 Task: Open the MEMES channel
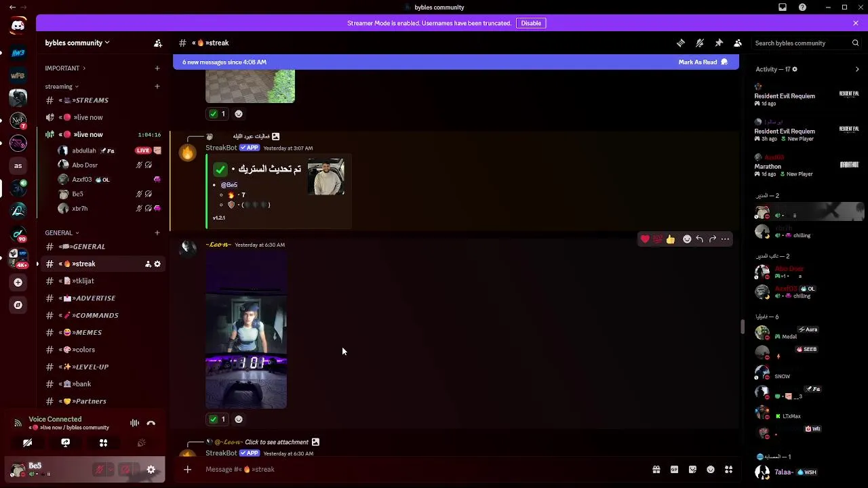pyautogui.click(x=102, y=333)
